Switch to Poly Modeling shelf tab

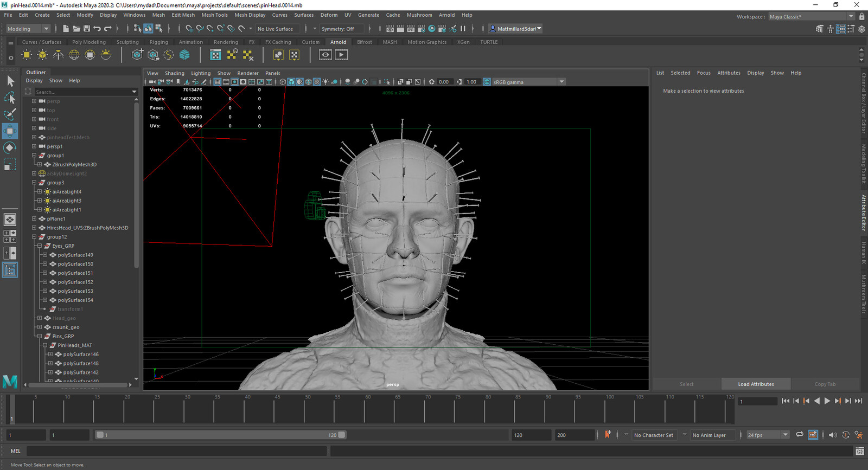tap(89, 42)
